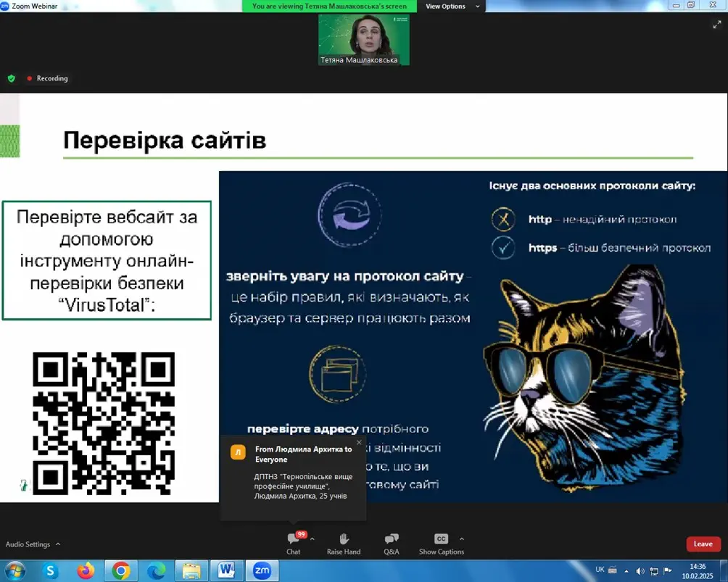Switch the UK keyboard language indicator

(x=600, y=570)
